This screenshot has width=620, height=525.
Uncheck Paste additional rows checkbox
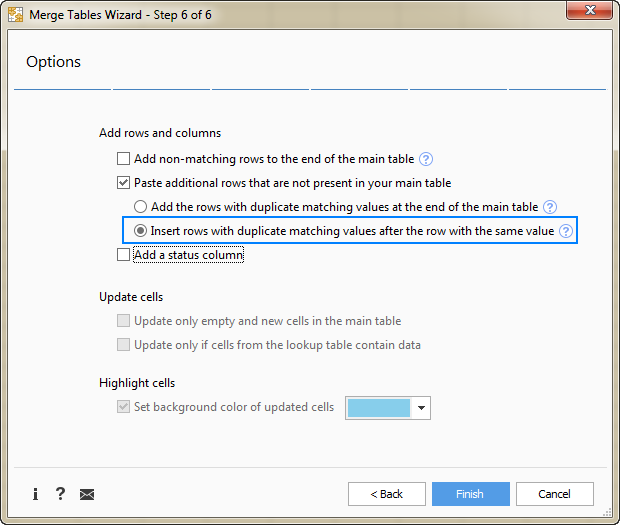[124, 183]
